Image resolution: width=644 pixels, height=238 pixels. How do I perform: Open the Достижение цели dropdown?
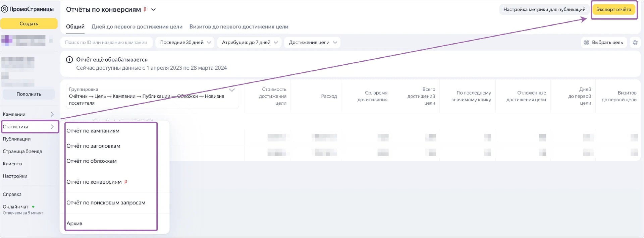(x=312, y=43)
